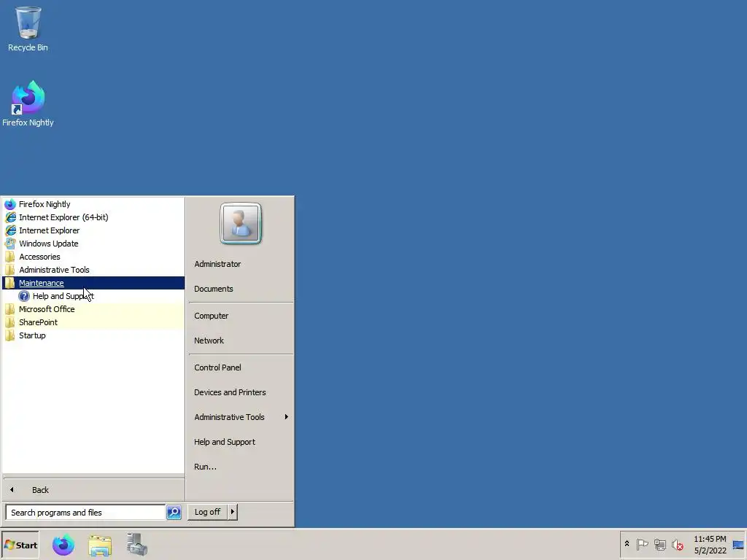Click the Show Desktop icon by the clock
747x560 pixels.
(738, 545)
